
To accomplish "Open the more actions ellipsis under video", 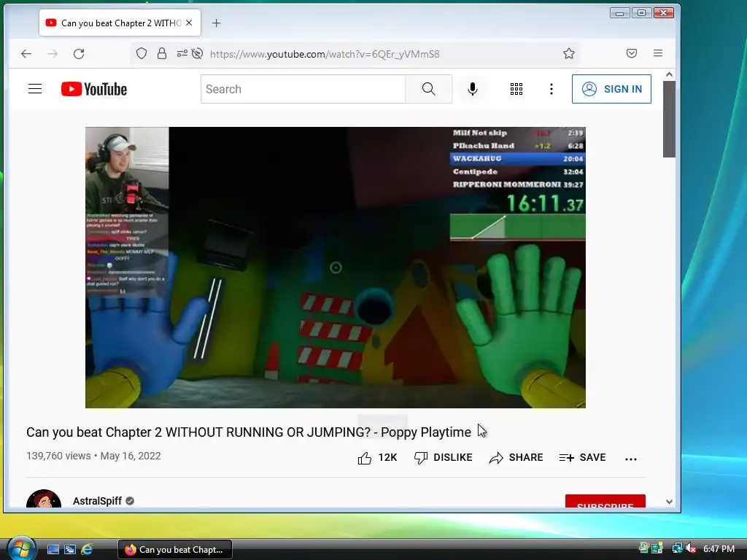I will [631, 459].
